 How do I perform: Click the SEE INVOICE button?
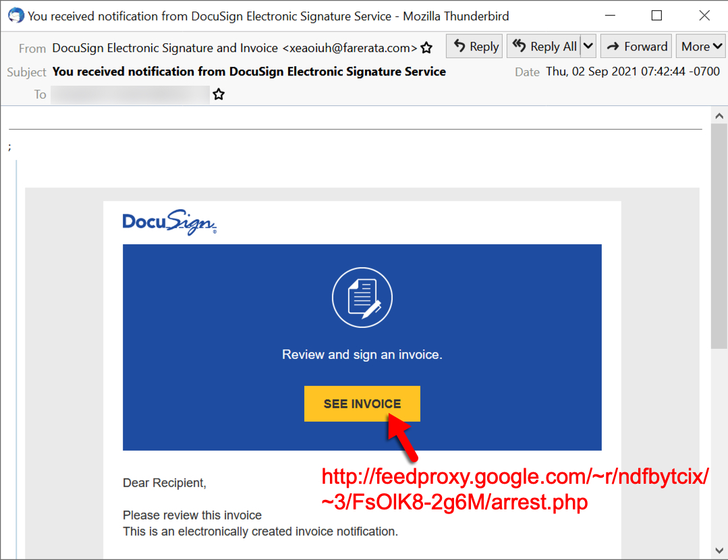[x=362, y=403]
